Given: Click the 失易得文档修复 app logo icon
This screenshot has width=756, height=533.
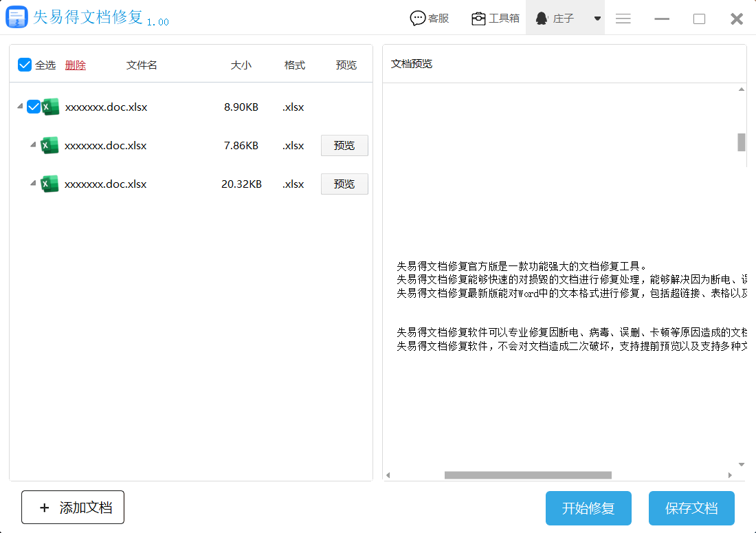Looking at the screenshot, I should (16, 17).
